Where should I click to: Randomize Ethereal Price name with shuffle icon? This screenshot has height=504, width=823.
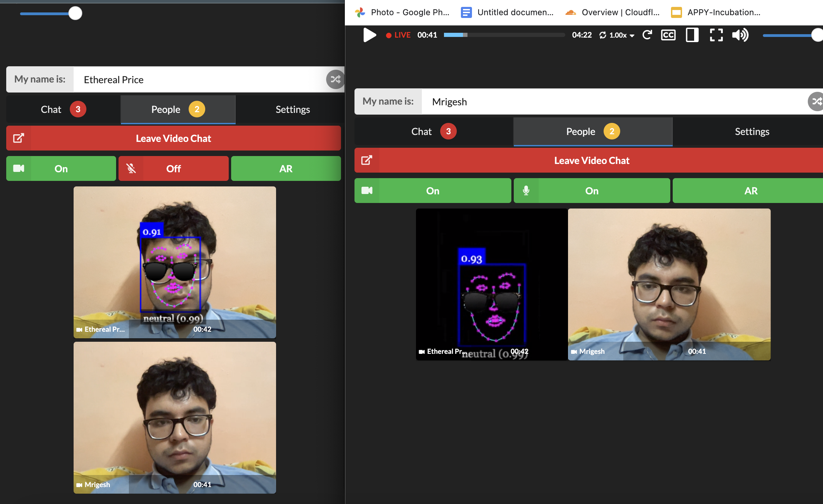coord(335,79)
